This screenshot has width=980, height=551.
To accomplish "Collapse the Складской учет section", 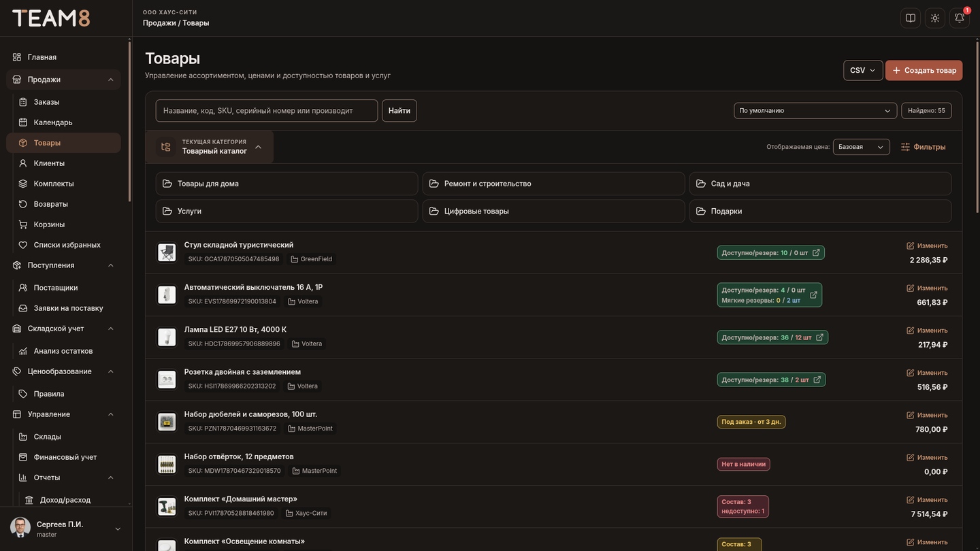I will coord(111,329).
